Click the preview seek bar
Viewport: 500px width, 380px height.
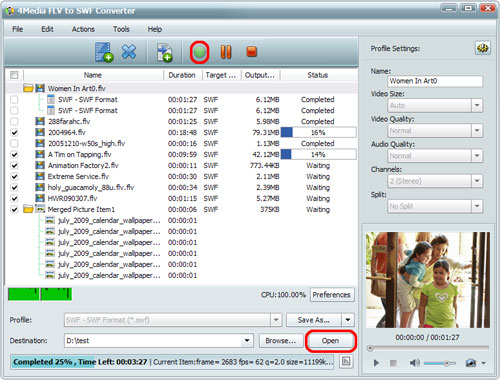(x=429, y=348)
